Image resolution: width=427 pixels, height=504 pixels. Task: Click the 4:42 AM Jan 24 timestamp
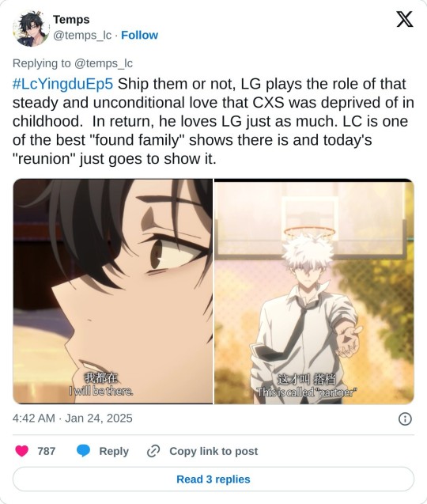pyautogui.click(x=72, y=419)
